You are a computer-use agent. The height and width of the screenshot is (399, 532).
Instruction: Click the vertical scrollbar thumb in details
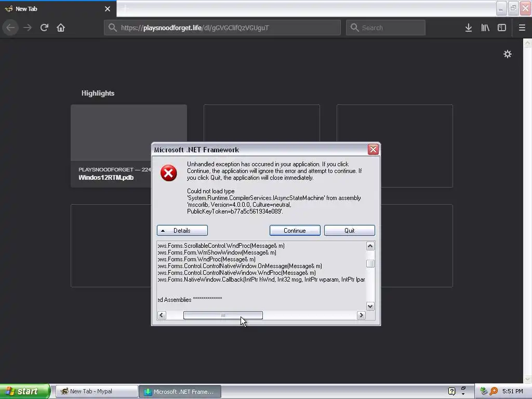[x=370, y=263]
